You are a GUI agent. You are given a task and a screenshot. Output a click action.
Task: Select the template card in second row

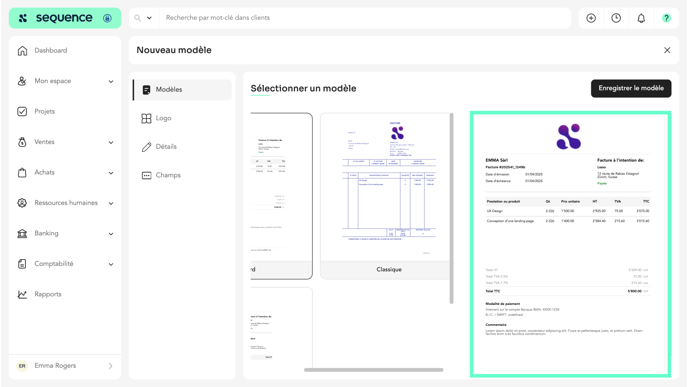(281, 327)
